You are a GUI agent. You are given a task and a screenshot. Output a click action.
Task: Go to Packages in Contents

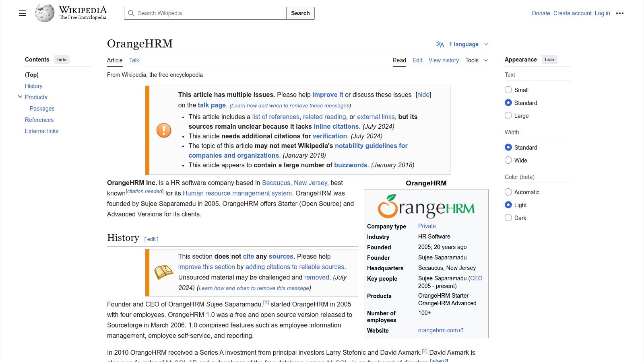click(x=42, y=109)
